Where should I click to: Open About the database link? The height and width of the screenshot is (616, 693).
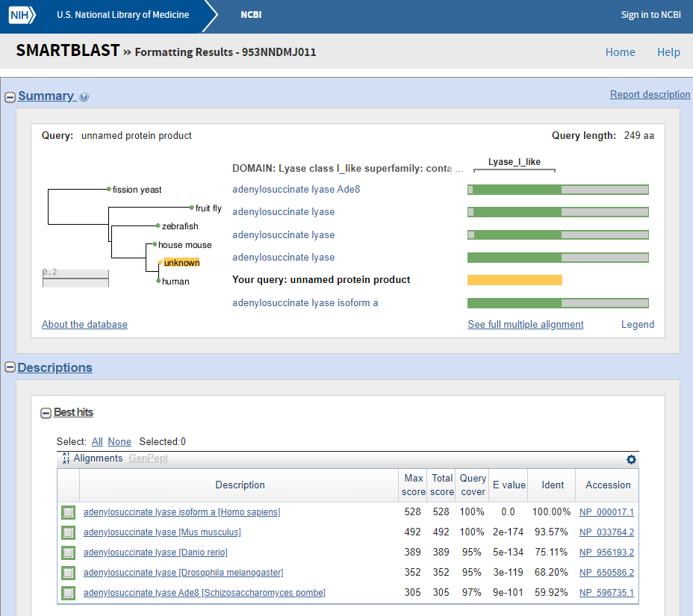(84, 324)
